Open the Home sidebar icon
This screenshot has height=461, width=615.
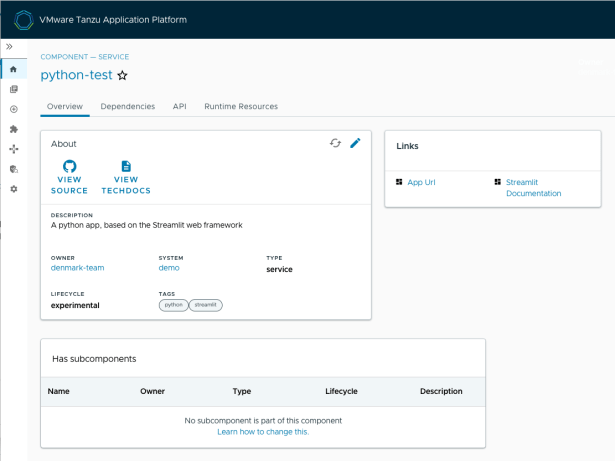tap(13, 69)
